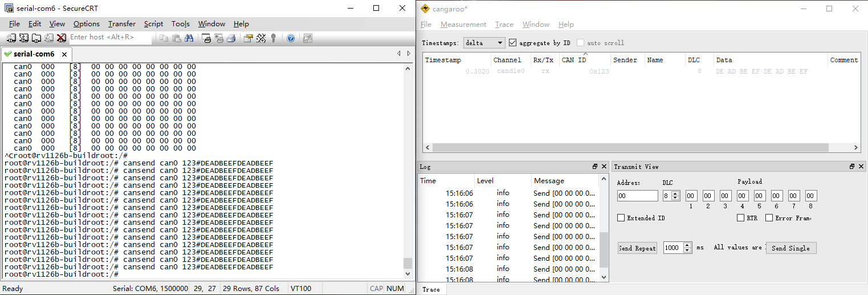The width and height of the screenshot is (868, 295).
Task: Open Transfer menu in SecureCRT
Action: [x=122, y=24]
